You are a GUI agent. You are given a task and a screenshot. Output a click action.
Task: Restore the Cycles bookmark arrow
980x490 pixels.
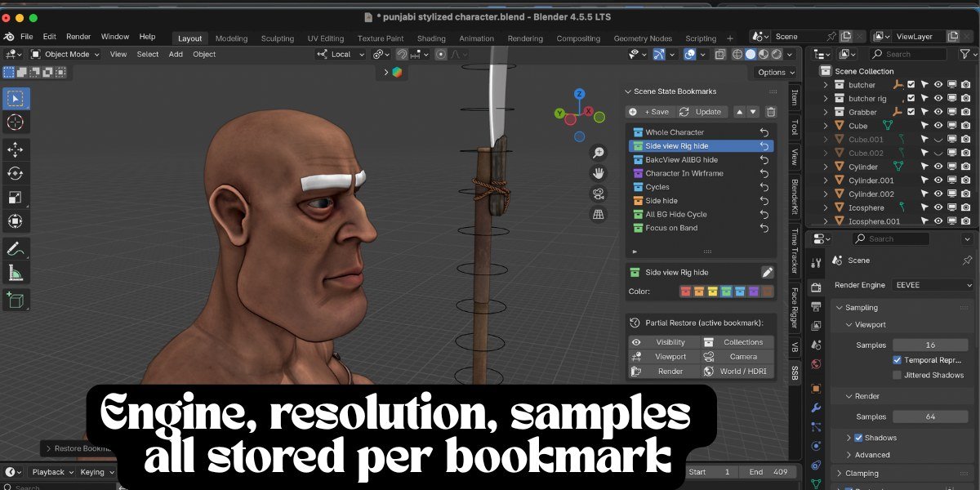pos(764,187)
